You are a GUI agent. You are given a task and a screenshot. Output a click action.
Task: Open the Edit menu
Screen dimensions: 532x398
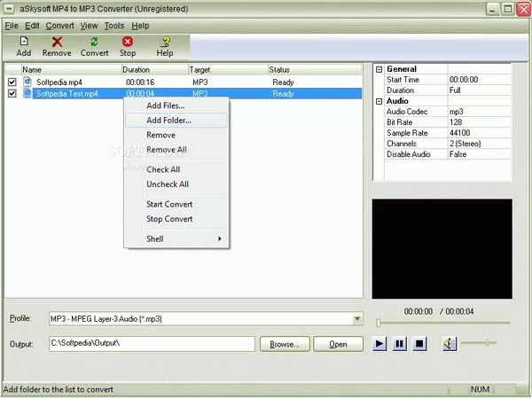coord(32,26)
